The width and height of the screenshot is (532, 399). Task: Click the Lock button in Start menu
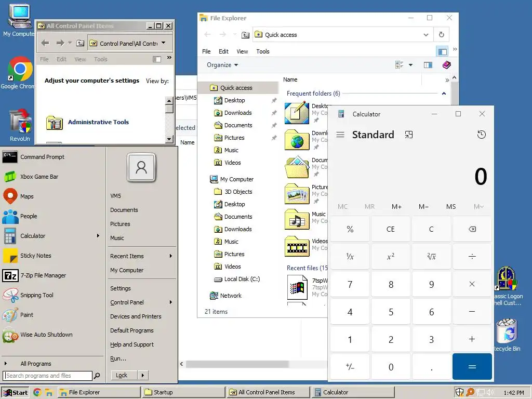point(124,375)
